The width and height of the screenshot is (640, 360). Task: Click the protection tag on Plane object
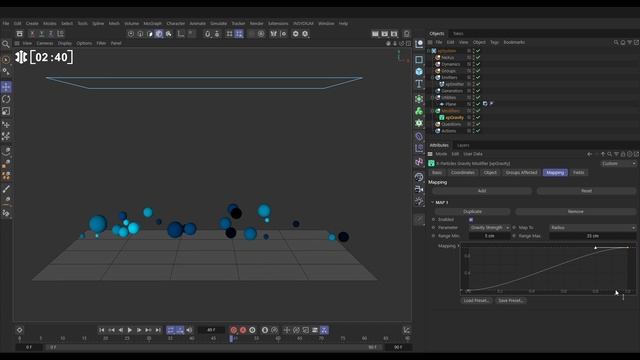point(485,104)
